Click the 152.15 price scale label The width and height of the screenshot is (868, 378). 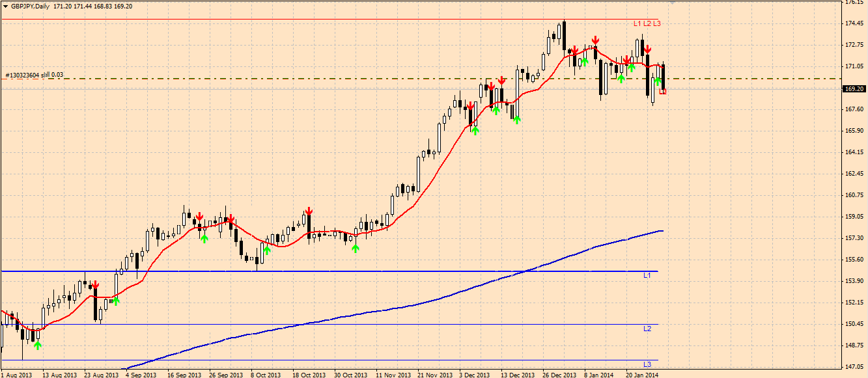pos(854,303)
